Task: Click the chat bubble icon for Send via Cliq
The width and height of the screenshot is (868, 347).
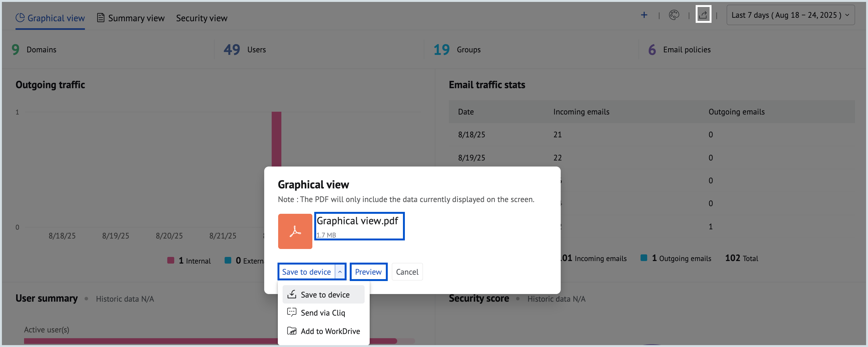Action: tap(291, 312)
